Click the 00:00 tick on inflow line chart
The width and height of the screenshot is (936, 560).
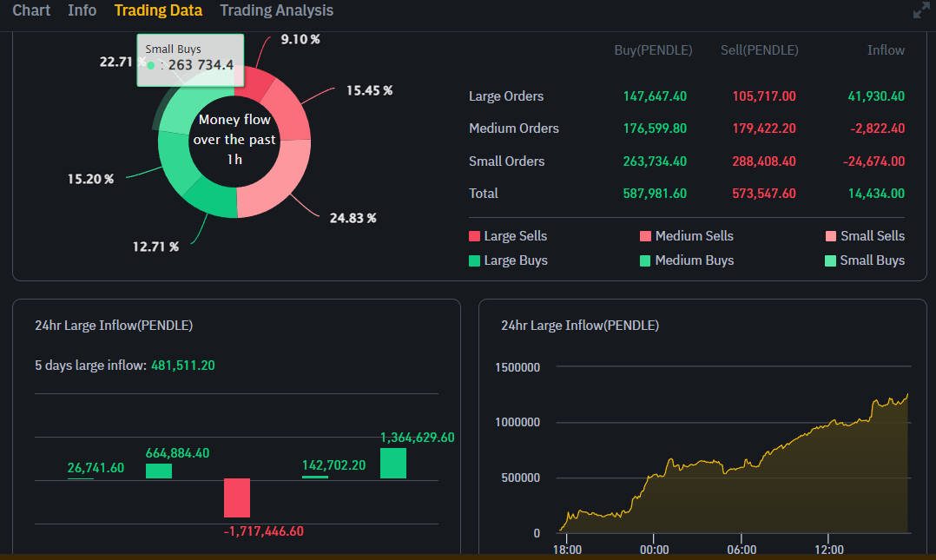[x=655, y=550]
